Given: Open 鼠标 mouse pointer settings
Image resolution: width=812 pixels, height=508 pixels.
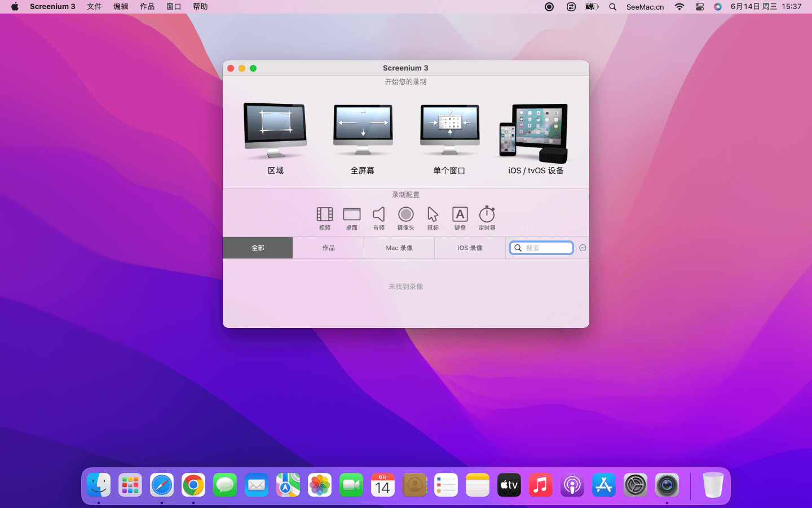Looking at the screenshot, I should click(x=433, y=218).
